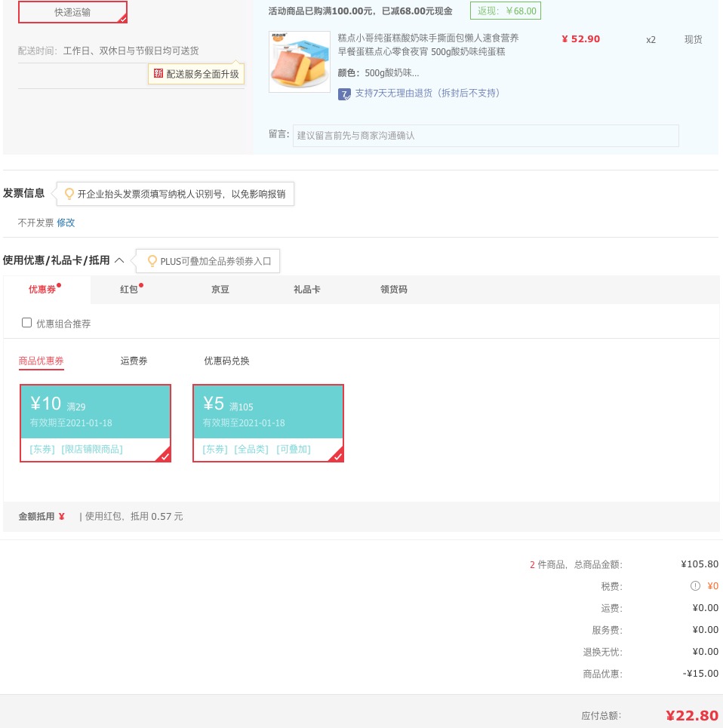Screen dimensions: 723x728
Task: Click the 返现 ¥68.00 cashback badge
Action: 506,11
